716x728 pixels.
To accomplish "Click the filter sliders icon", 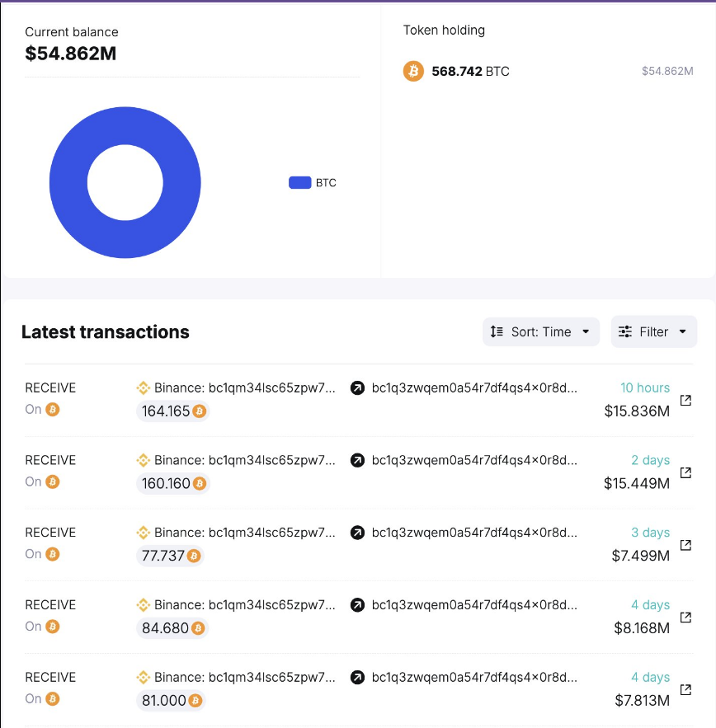I will point(625,331).
